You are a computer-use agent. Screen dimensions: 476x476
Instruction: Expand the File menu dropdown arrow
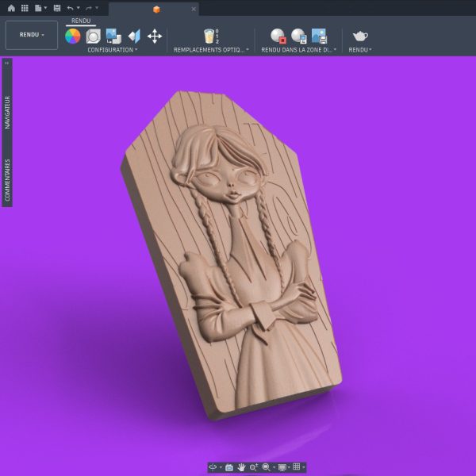pos(45,8)
